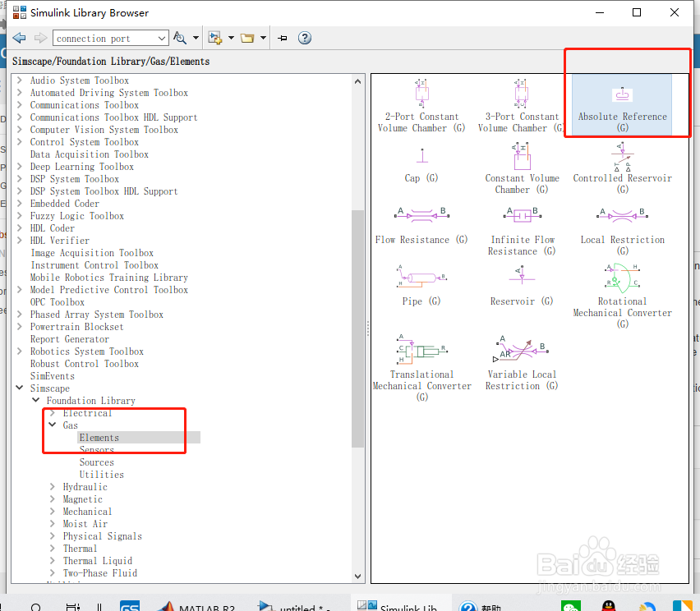700x611 pixels.
Task: Select the Cap (G) block
Action: point(421,165)
